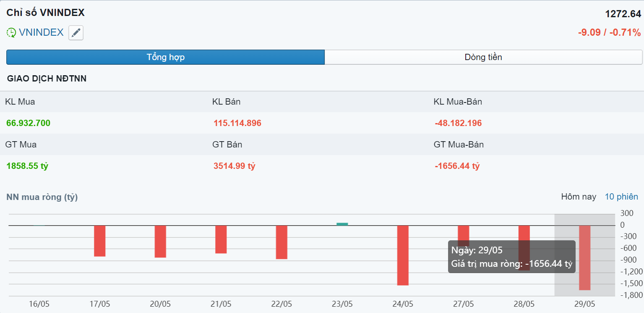
Task: Click the Chỉ số VNINDEX title
Action: (46, 13)
